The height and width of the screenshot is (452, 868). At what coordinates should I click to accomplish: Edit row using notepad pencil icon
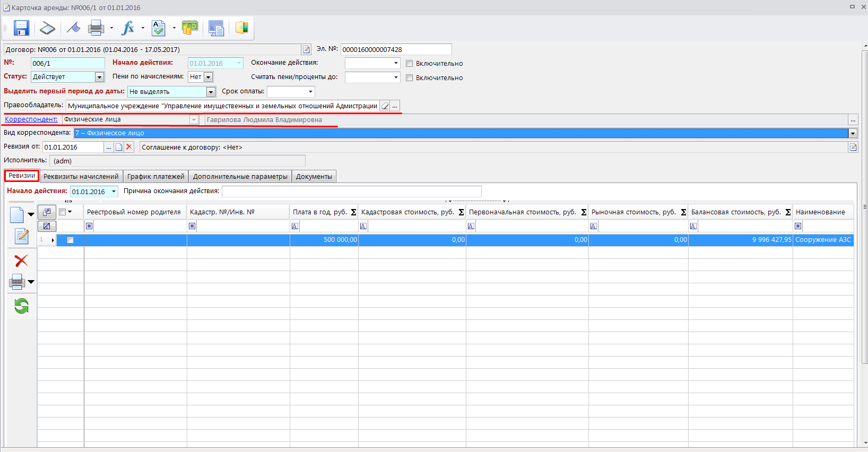coord(22,236)
